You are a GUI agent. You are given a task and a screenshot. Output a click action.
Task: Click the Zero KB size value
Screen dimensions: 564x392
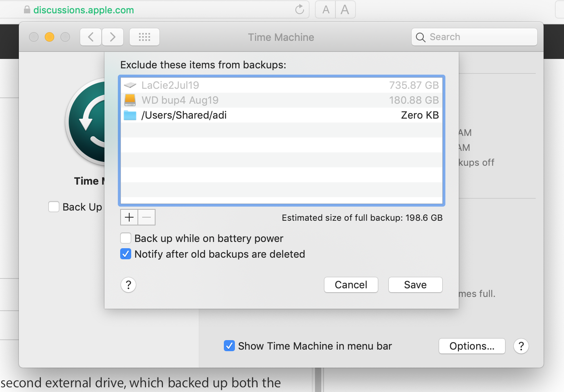coord(420,115)
